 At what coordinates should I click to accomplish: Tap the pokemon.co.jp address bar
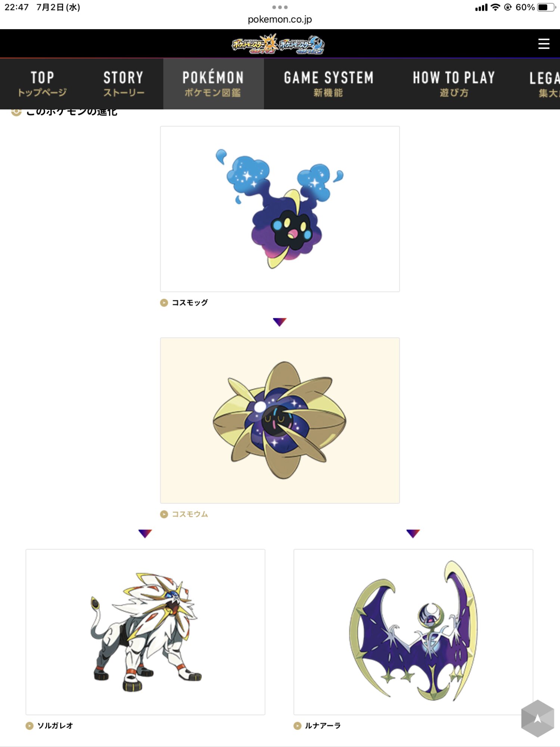(x=280, y=19)
